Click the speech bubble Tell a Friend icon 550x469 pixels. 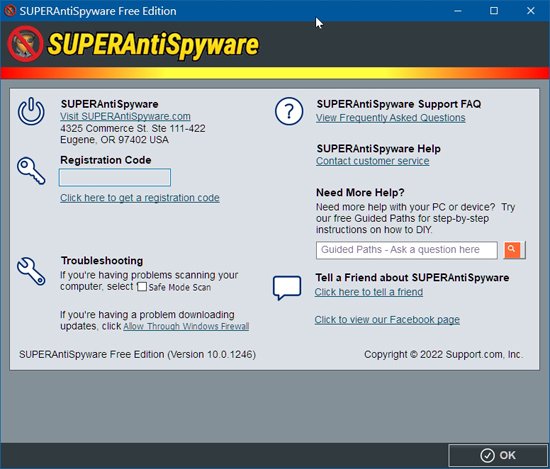coord(287,288)
